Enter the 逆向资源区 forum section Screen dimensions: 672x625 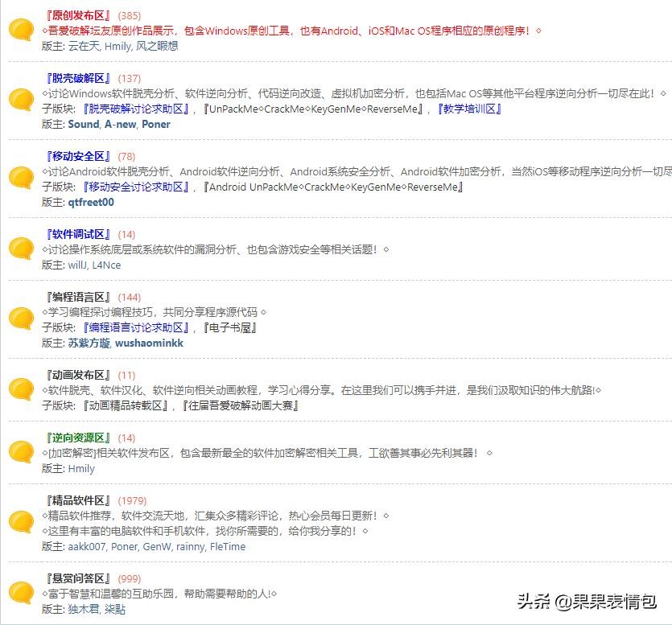click(79, 438)
